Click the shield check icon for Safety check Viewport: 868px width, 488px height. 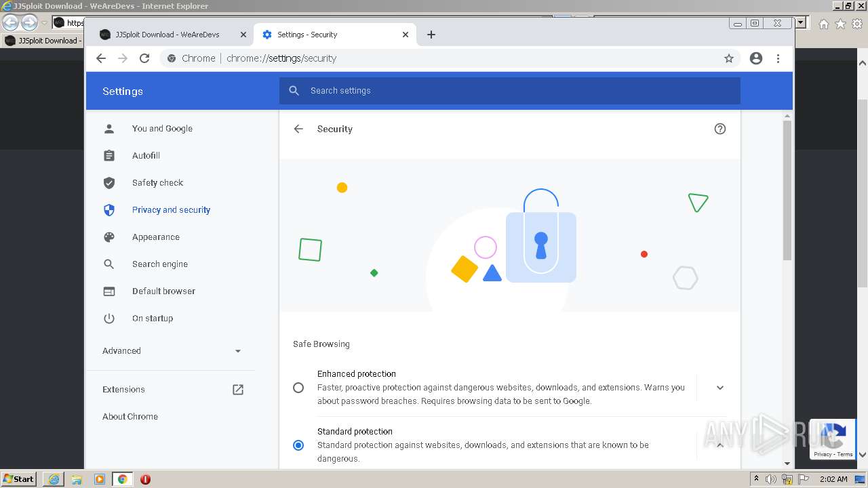[109, 183]
